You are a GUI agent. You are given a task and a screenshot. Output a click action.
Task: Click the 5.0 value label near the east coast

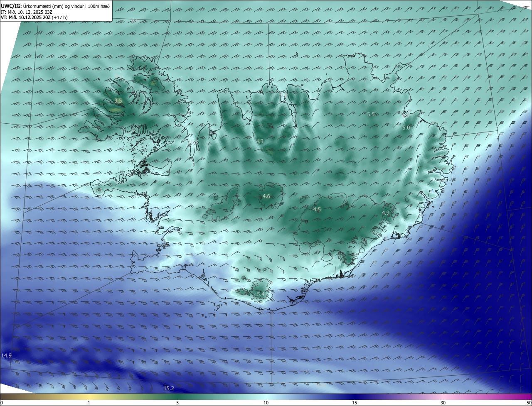pyautogui.click(x=406, y=128)
